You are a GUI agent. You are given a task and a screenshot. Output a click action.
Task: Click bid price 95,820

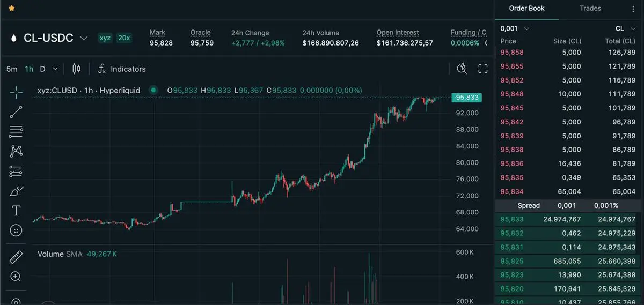tap(511, 289)
